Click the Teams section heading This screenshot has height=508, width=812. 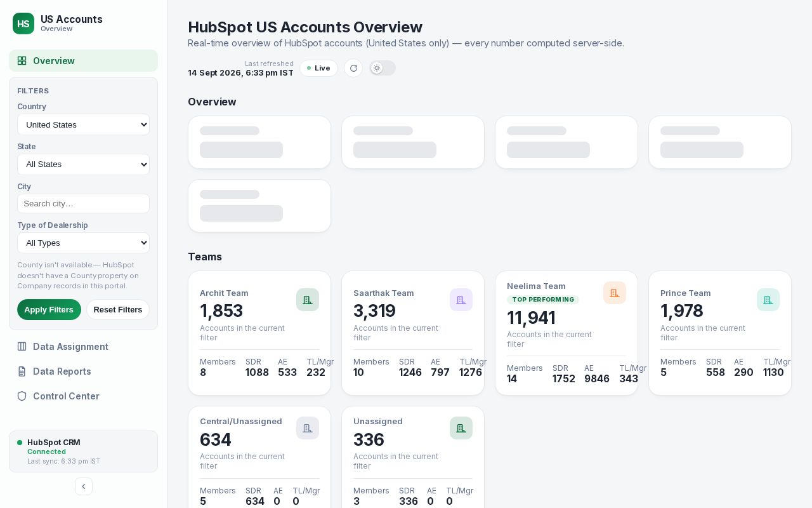pyautogui.click(x=205, y=257)
